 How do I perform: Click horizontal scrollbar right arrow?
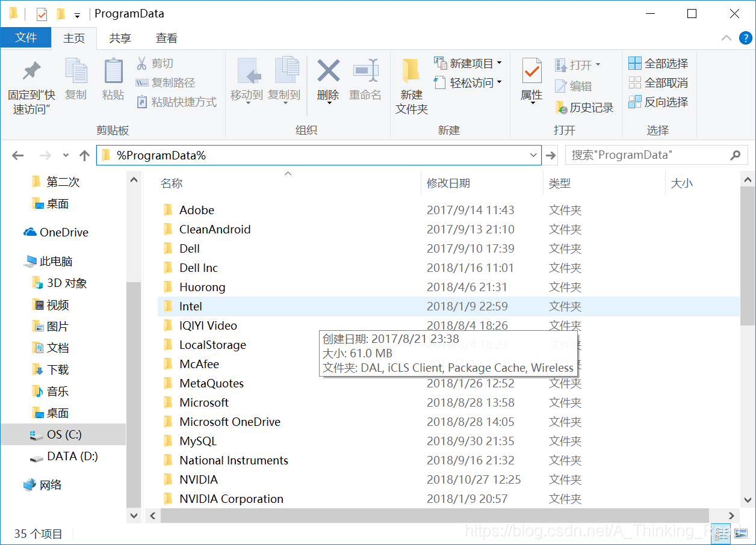pos(733,516)
